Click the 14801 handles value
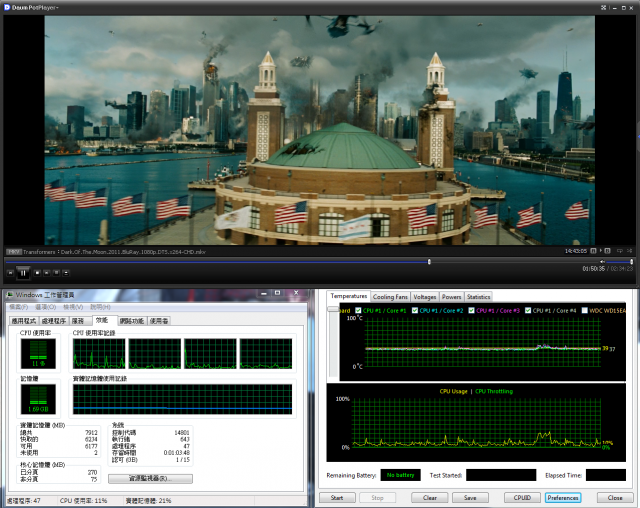This screenshot has width=640, height=508. [x=182, y=433]
